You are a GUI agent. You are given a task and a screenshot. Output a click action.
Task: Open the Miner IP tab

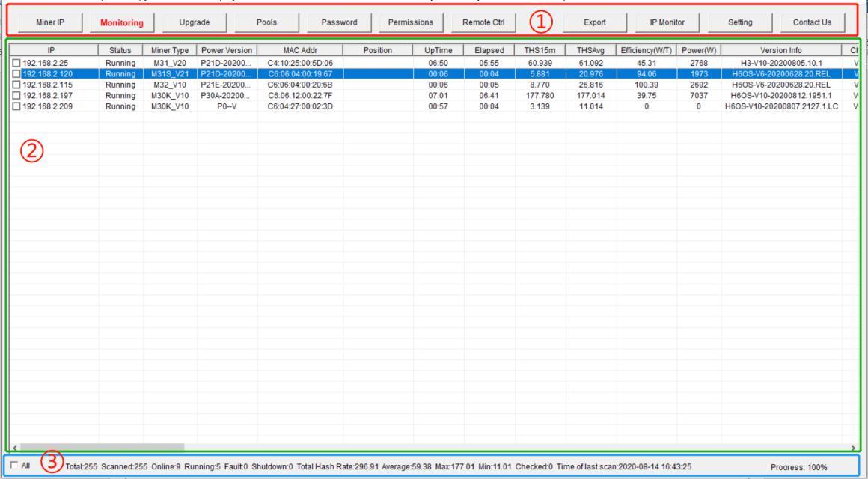[49, 22]
